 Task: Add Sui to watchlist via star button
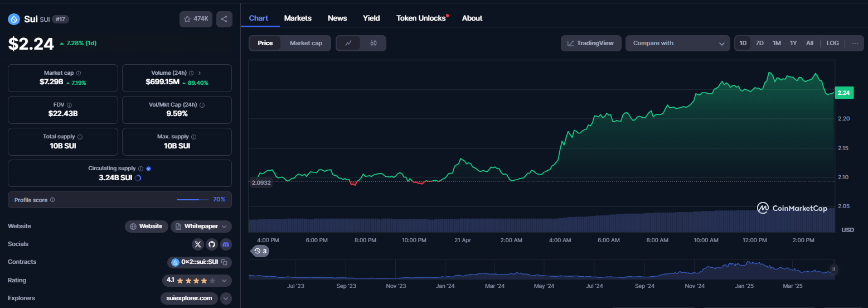(x=196, y=19)
